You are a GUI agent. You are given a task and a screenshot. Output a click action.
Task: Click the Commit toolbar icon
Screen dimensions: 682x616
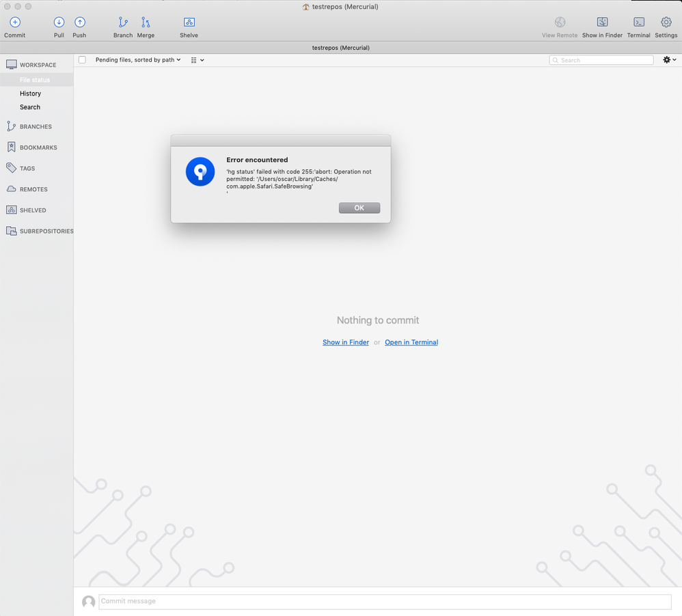pos(15,22)
